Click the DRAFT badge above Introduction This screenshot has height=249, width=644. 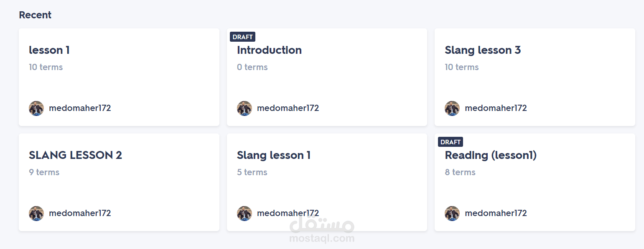[242, 37]
